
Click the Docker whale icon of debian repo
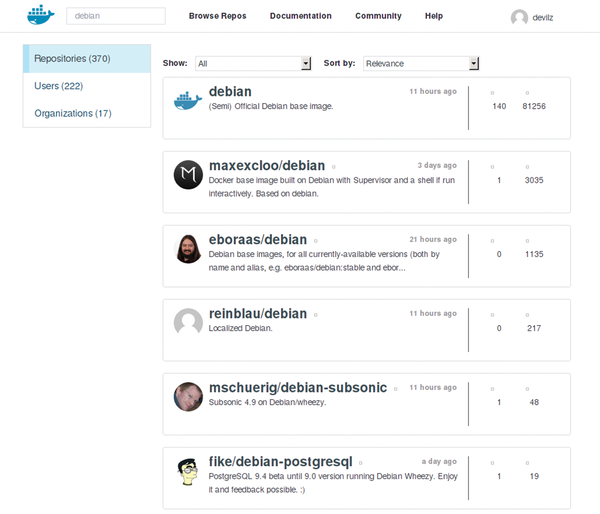point(188,101)
